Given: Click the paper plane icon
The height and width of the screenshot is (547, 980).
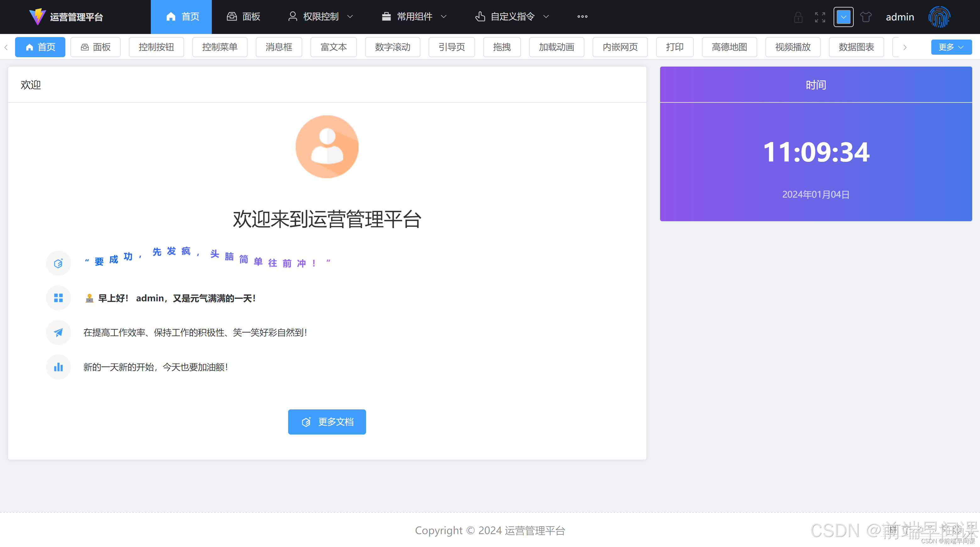Looking at the screenshot, I should click(58, 332).
